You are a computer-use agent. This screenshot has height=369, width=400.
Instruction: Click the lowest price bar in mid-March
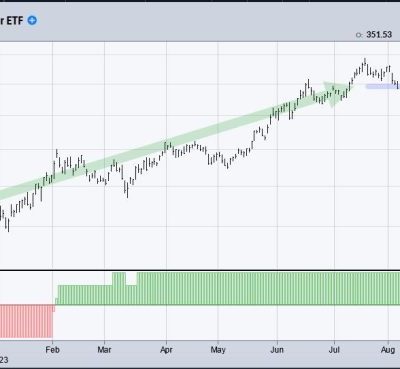click(x=128, y=190)
